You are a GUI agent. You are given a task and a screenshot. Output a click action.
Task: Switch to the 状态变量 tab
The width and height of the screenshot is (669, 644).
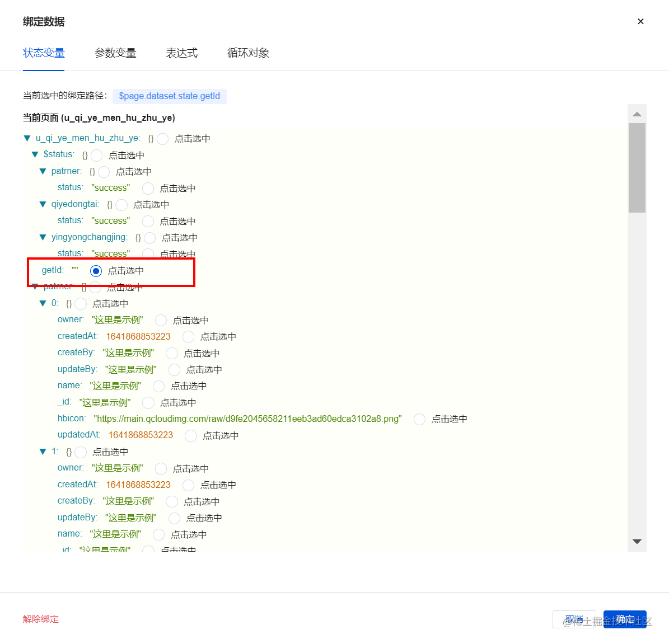(x=44, y=53)
